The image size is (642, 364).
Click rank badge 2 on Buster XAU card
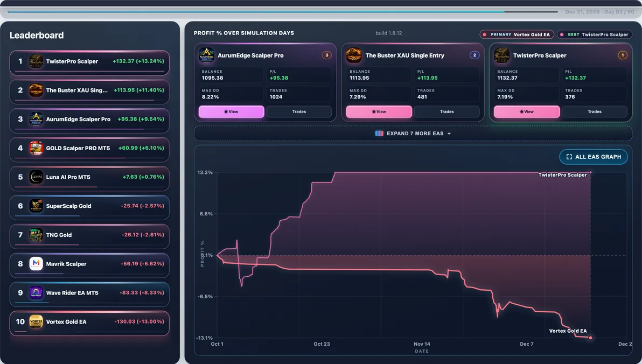coord(474,55)
